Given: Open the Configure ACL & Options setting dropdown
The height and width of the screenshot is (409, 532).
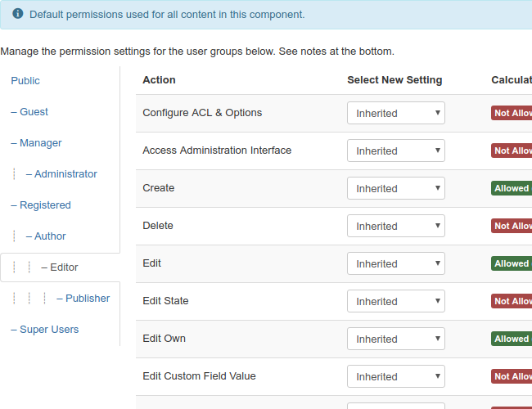Looking at the screenshot, I should (396, 114).
